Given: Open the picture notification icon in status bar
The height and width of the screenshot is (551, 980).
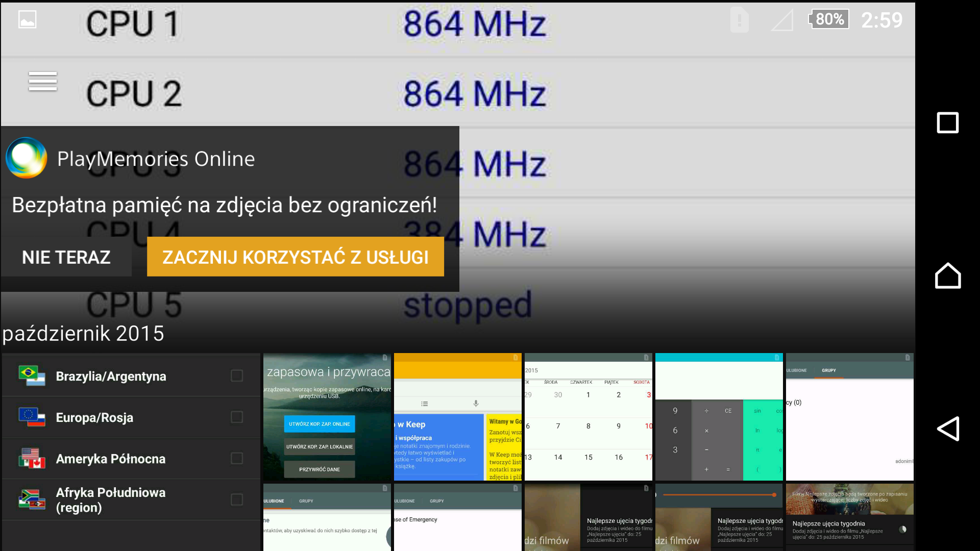Looking at the screenshot, I should pyautogui.click(x=27, y=19).
